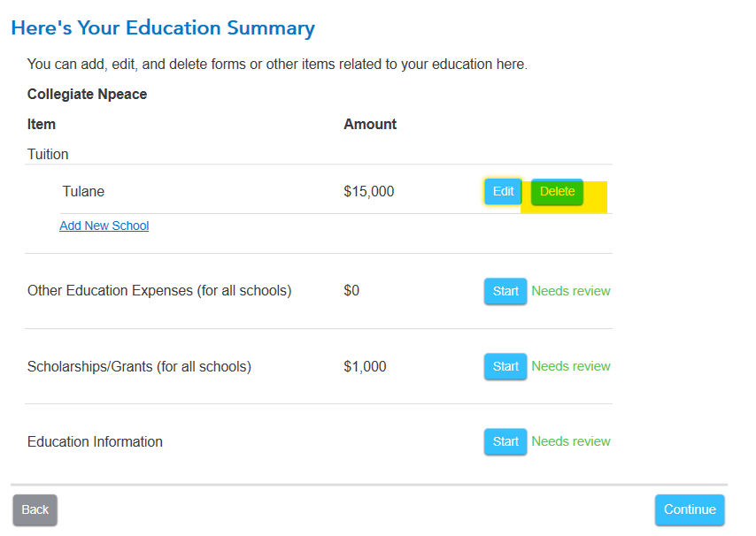Start Other Education Expenses section
Viewport: 756px width, 536px height.
coord(505,291)
